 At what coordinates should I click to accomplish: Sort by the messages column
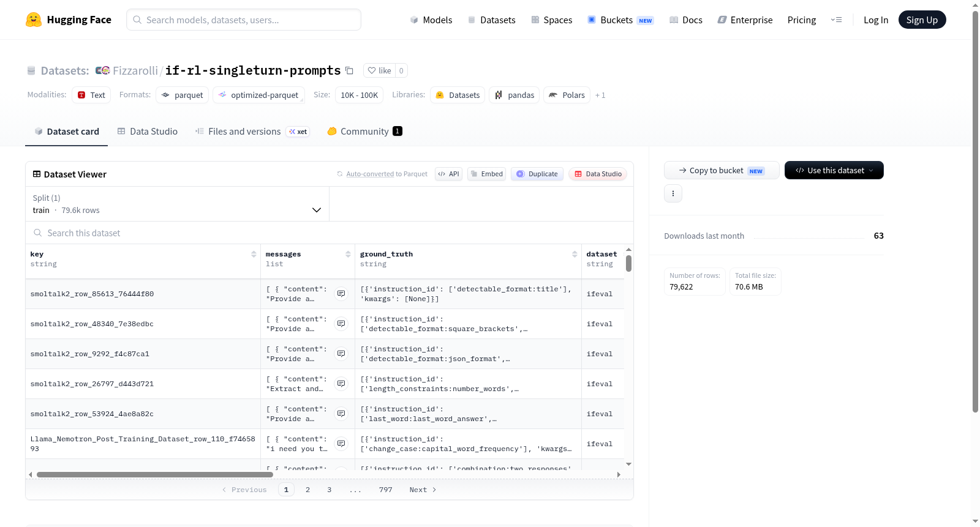[348, 254]
